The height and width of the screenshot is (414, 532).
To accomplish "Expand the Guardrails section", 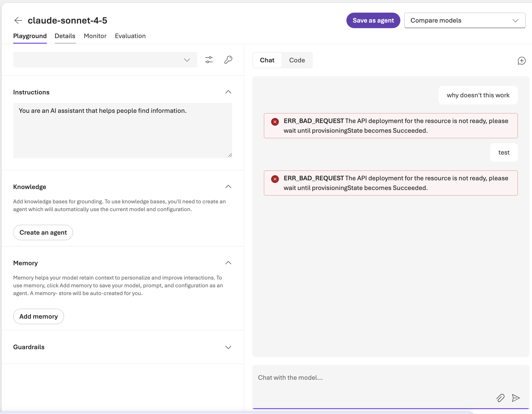I will (228, 347).
